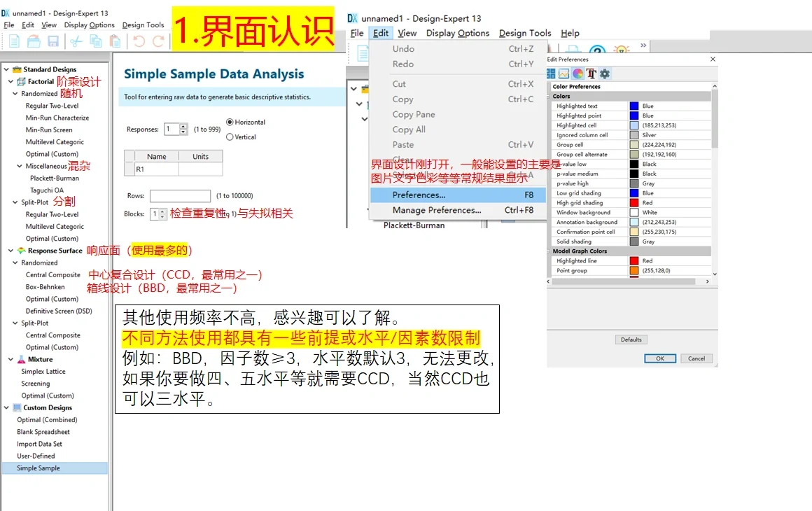Click the Paste clipboard toolbar icon
The height and width of the screenshot is (511, 812).
115,41
